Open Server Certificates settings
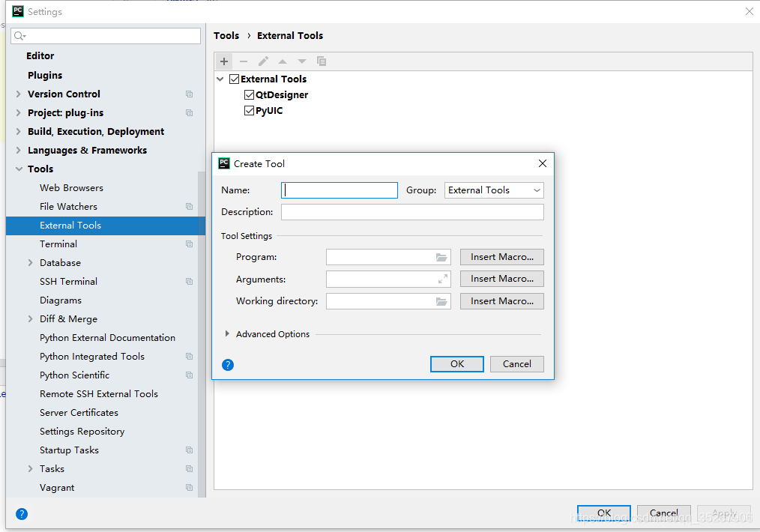The width and height of the screenshot is (760, 532). click(x=79, y=413)
